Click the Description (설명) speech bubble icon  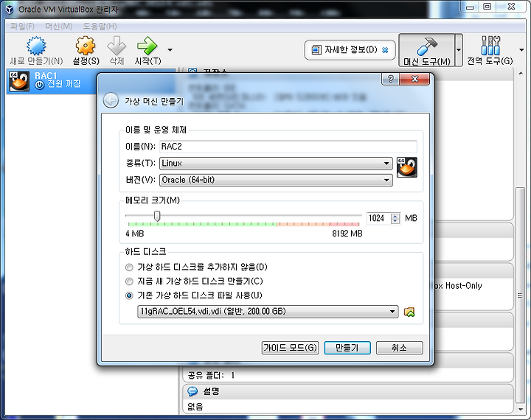pos(192,391)
